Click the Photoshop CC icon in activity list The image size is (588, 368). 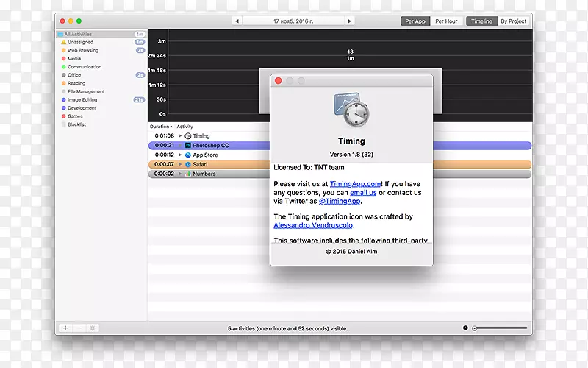click(x=187, y=146)
